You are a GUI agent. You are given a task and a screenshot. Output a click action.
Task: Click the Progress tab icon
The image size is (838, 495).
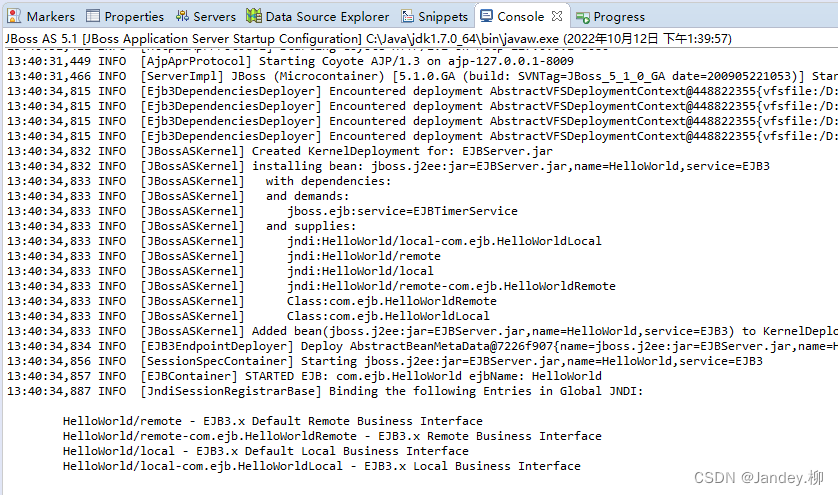[x=583, y=18]
